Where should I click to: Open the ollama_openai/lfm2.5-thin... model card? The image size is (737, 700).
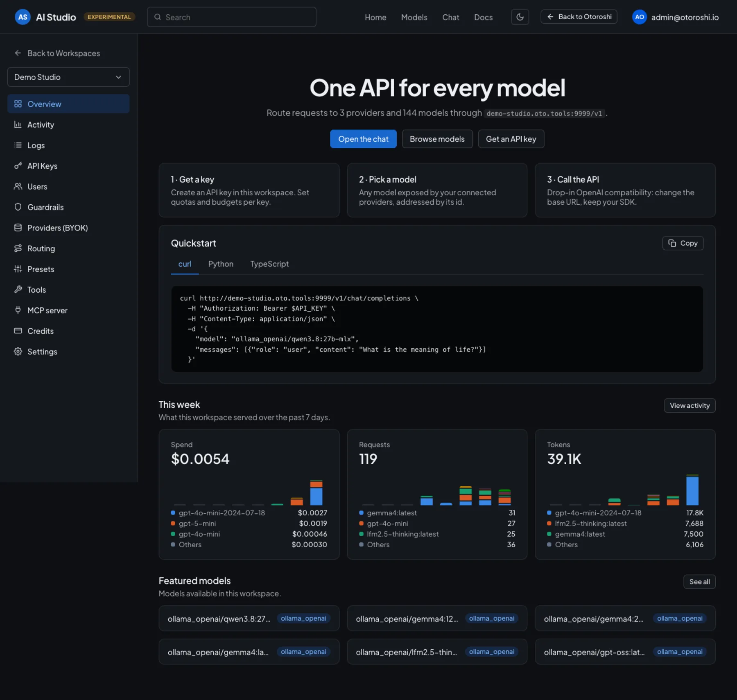click(437, 652)
